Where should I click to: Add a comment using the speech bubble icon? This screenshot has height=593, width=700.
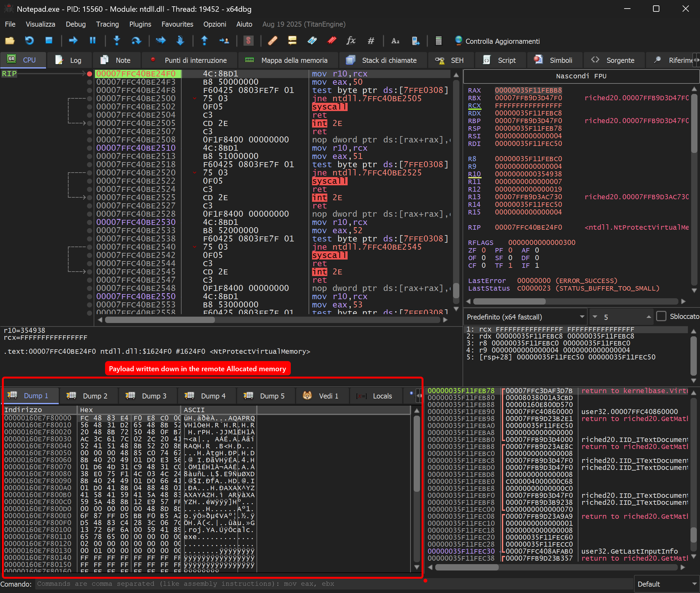(292, 40)
